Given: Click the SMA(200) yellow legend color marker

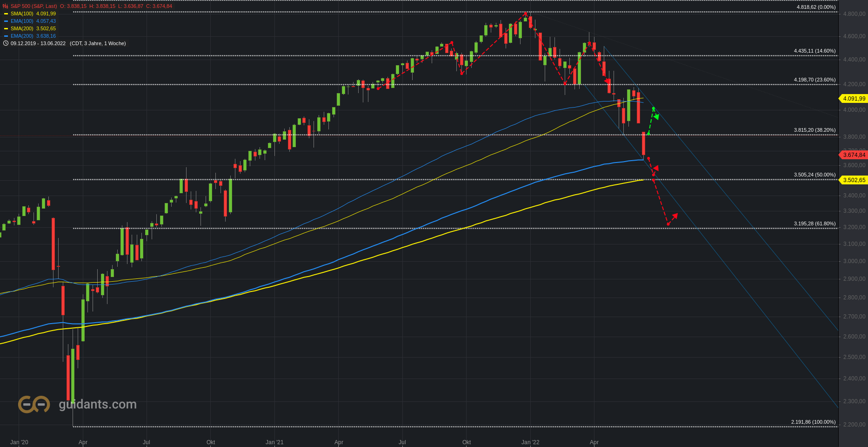Looking at the screenshot, I should coord(6,29).
